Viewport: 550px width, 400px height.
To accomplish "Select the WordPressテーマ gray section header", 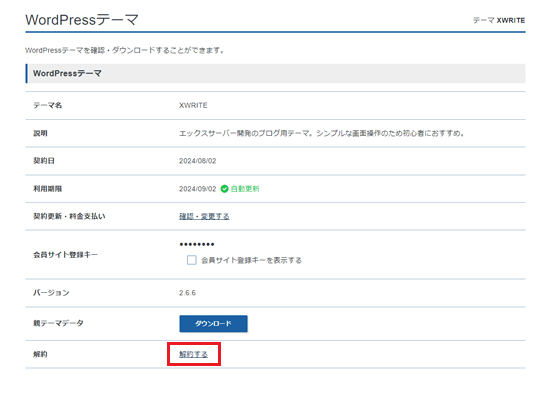I will tap(275, 73).
